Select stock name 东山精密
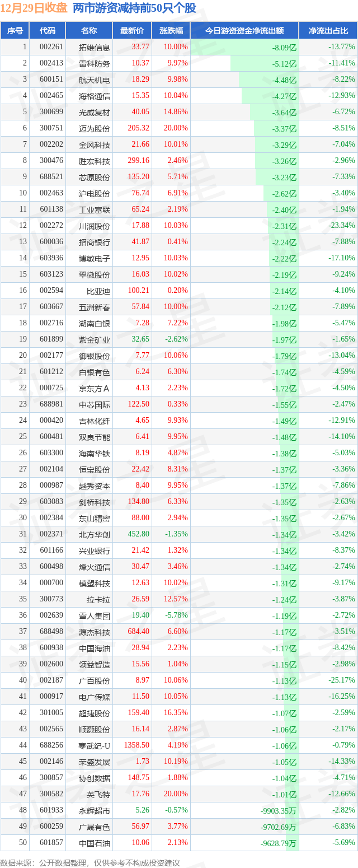This screenshot has height=868, width=358. (x=95, y=518)
